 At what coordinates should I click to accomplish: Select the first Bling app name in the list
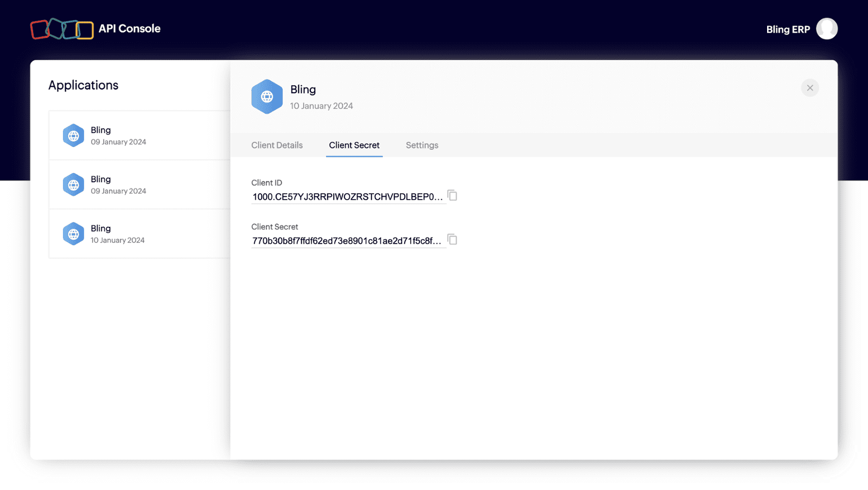[101, 130]
